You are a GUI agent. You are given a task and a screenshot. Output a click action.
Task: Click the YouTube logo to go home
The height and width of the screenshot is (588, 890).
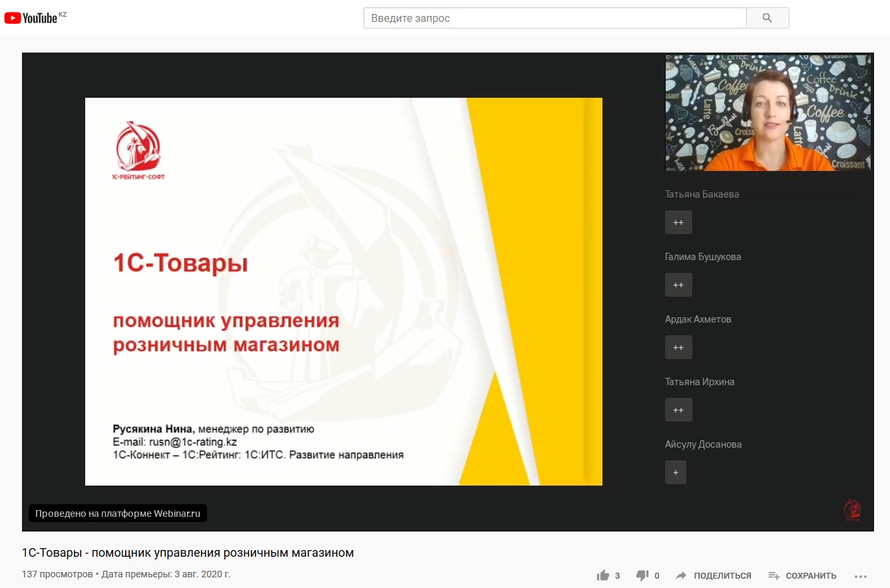tap(31, 18)
